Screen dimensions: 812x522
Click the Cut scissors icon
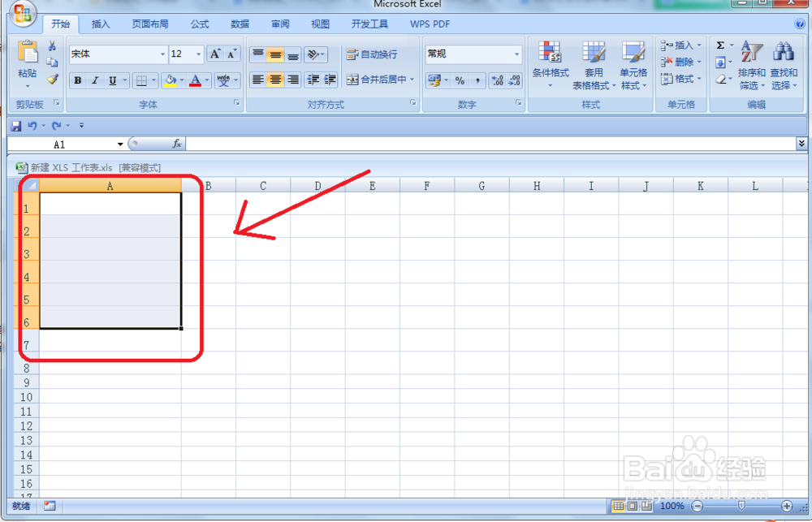coord(52,46)
